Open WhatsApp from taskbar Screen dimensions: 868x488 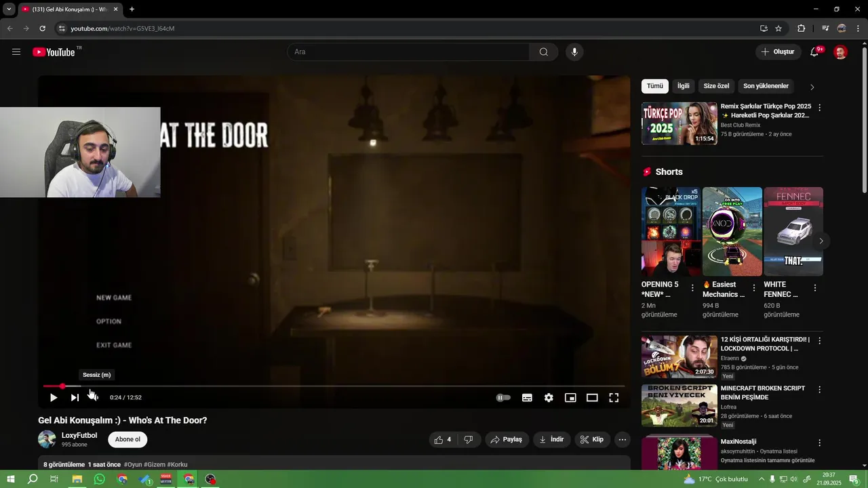click(100, 479)
